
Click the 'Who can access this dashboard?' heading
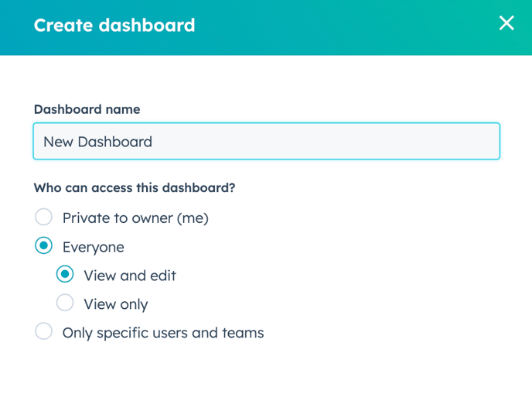[135, 188]
